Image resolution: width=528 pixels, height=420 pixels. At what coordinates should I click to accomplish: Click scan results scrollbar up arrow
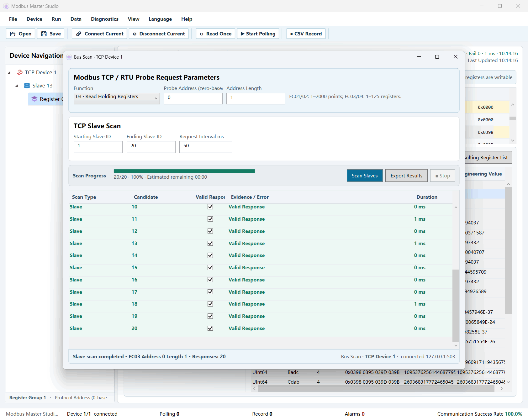click(x=456, y=207)
